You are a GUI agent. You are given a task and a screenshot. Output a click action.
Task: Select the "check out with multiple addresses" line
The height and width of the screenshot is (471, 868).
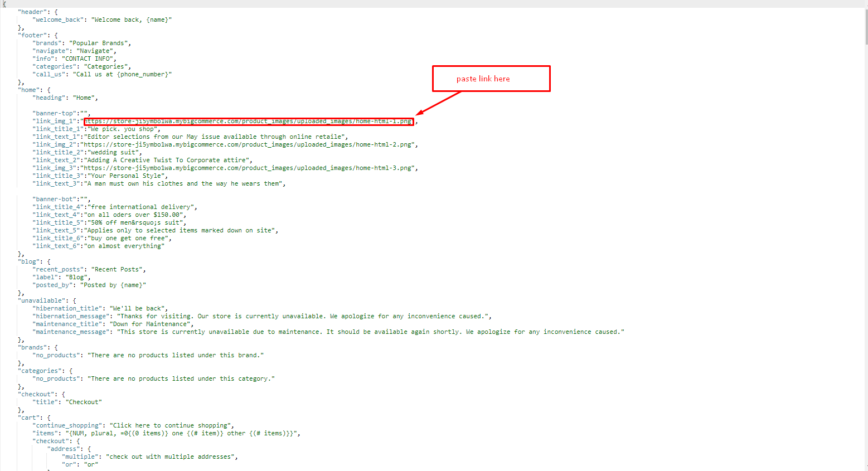point(150,457)
